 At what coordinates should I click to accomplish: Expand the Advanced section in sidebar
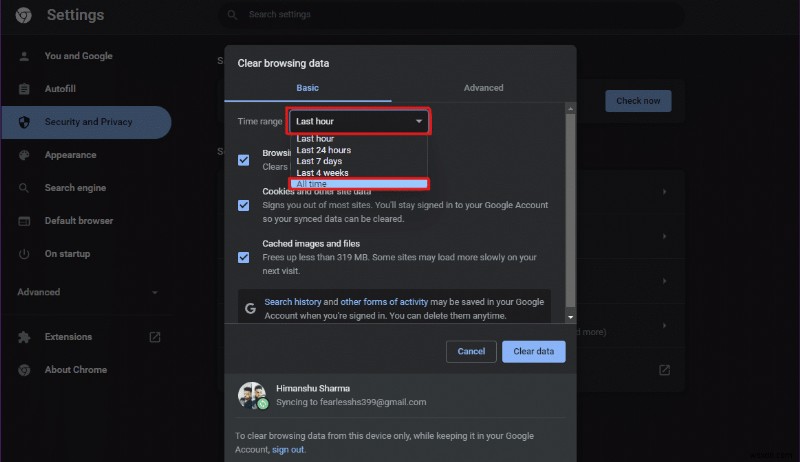[x=88, y=292]
